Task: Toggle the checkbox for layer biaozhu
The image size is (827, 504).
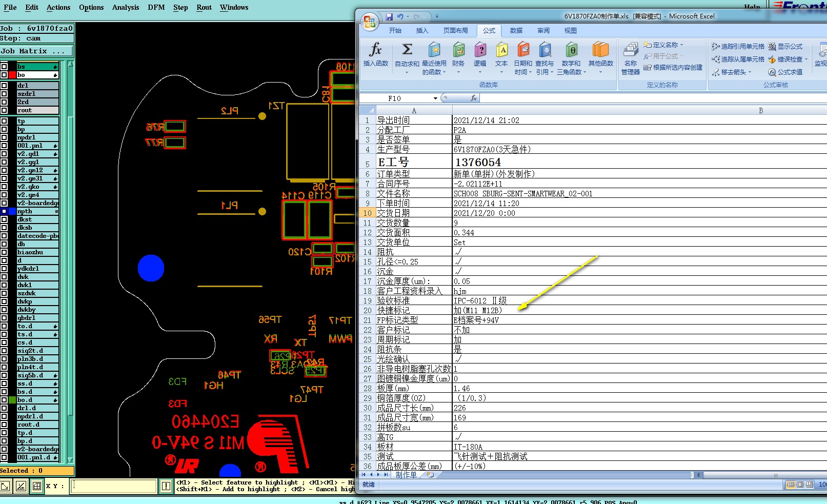Action: point(4,252)
